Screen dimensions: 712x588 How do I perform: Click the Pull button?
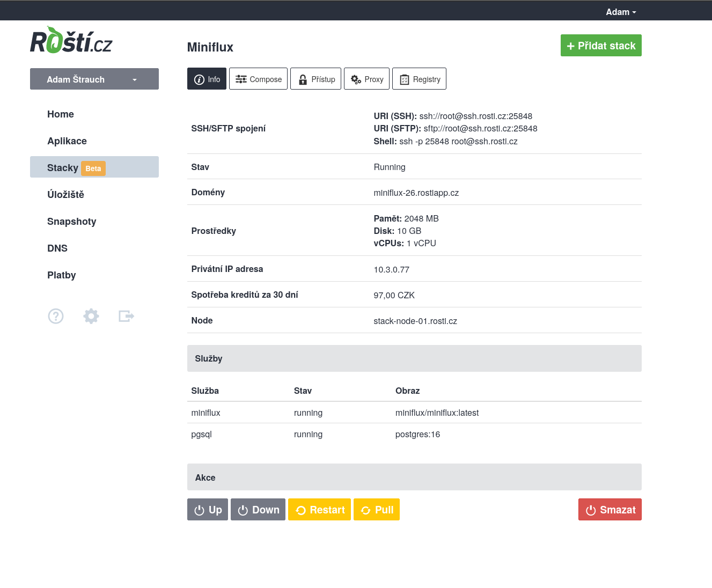click(x=377, y=510)
